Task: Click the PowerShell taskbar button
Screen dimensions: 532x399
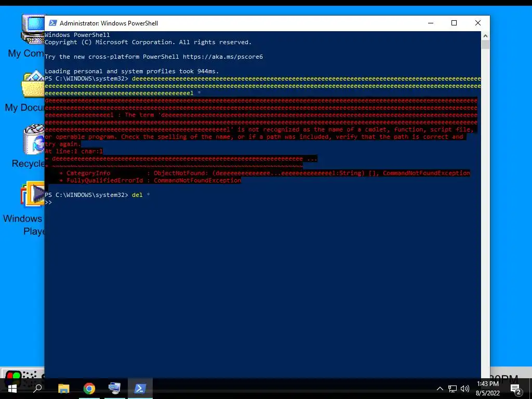Action: point(140,389)
